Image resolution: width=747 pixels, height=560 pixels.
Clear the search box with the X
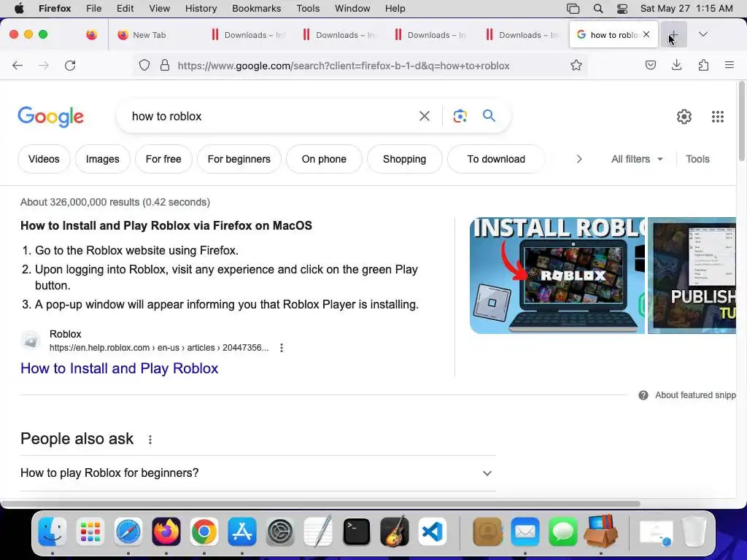[424, 116]
